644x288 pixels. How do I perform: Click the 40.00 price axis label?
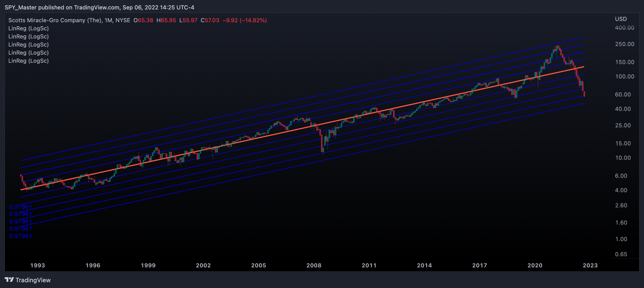[x=623, y=109]
